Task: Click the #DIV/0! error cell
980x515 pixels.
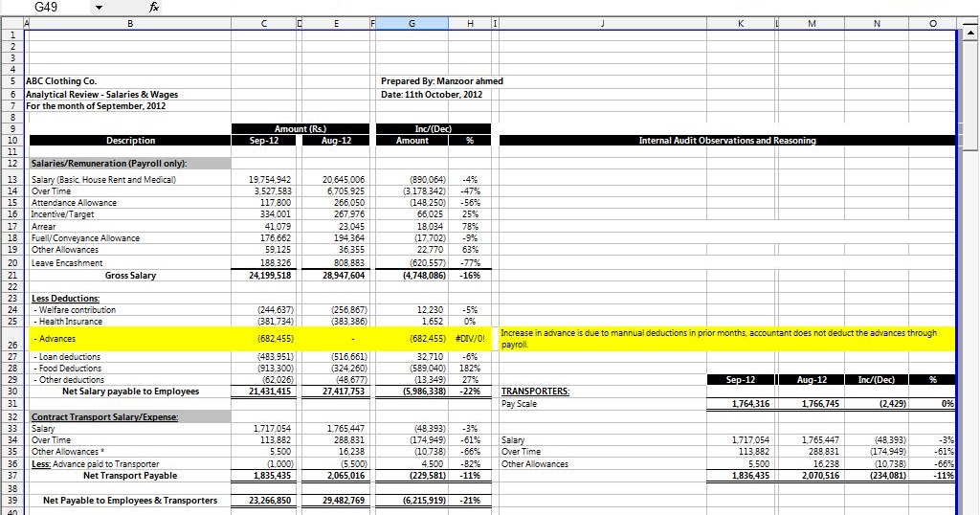Action: point(469,339)
